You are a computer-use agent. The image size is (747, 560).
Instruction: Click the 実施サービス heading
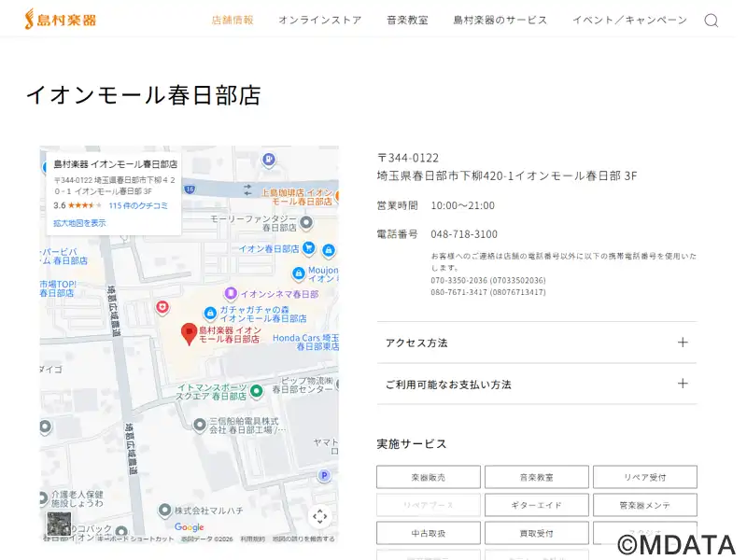coord(412,444)
